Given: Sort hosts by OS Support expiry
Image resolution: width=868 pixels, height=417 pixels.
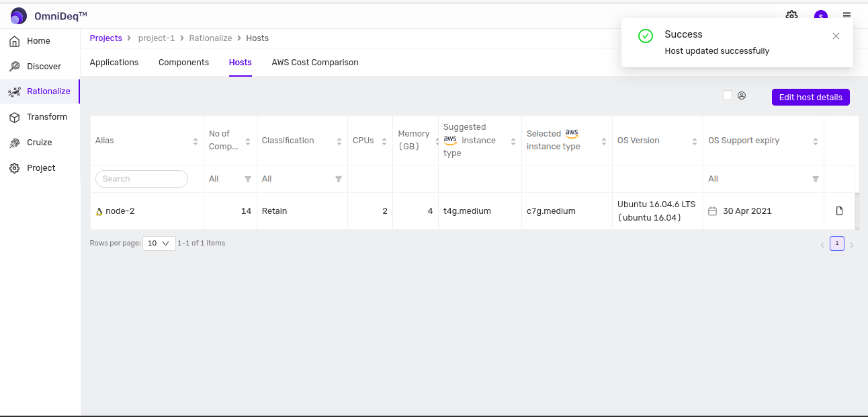Looking at the screenshot, I should tap(816, 141).
